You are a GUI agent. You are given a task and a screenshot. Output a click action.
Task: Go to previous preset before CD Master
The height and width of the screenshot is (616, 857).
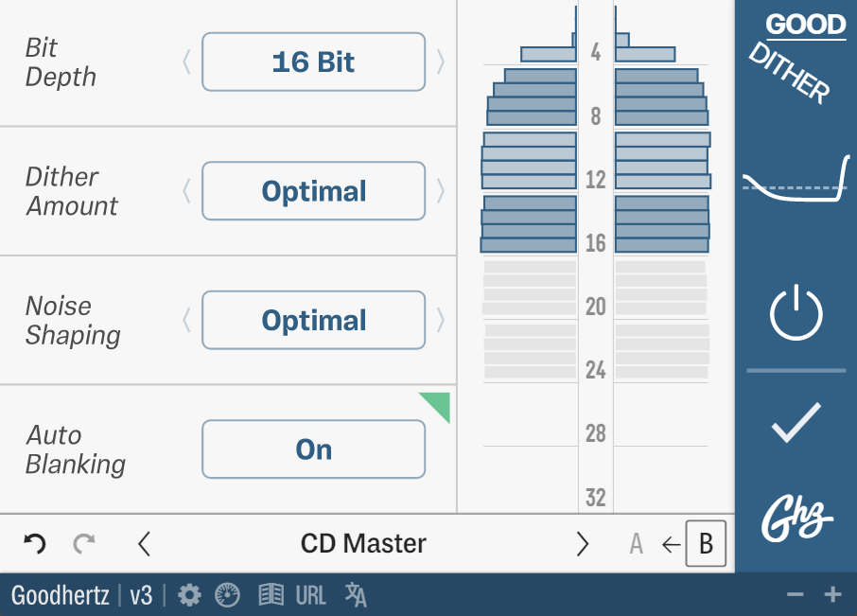[x=145, y=544]
